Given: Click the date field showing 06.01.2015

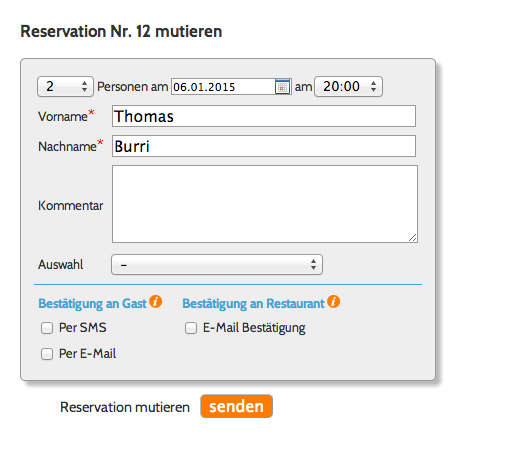Looking at the screenshot, I should [223, 87].
